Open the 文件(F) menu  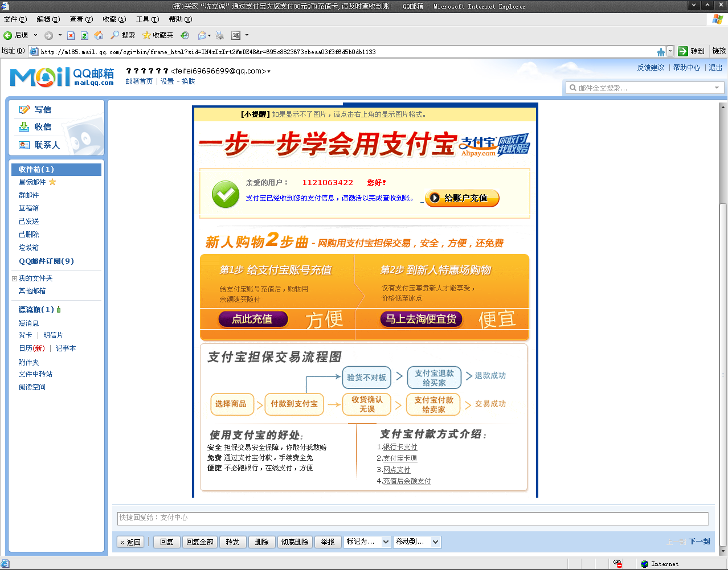[x=15, y=19]
